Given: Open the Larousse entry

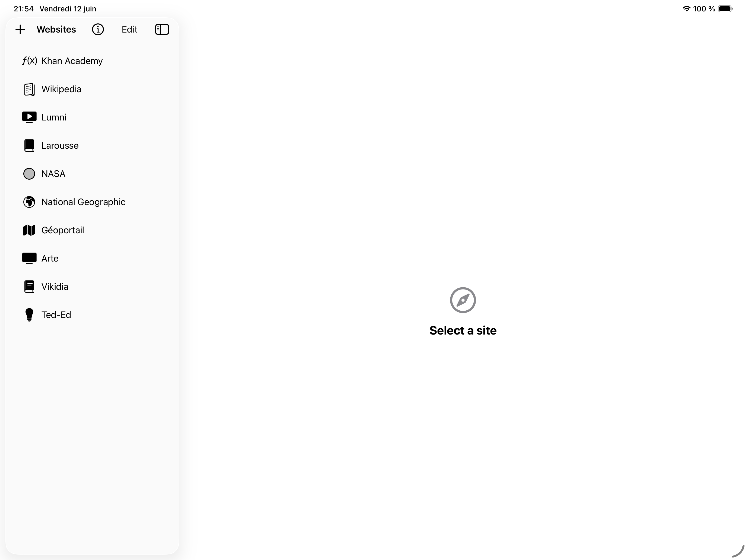Looking at the screenshot, I should [92, 145].
